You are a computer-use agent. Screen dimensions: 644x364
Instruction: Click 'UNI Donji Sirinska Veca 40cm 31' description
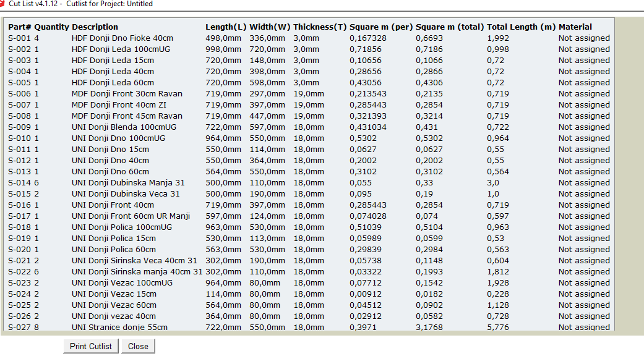click(x=134, y=261)
